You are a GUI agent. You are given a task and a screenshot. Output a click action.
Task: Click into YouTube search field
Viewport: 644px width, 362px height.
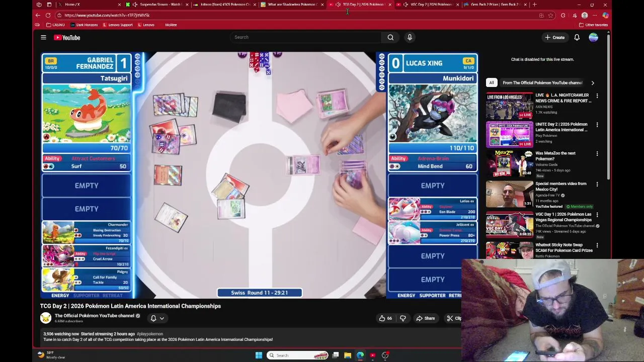[x=306, y=37]
